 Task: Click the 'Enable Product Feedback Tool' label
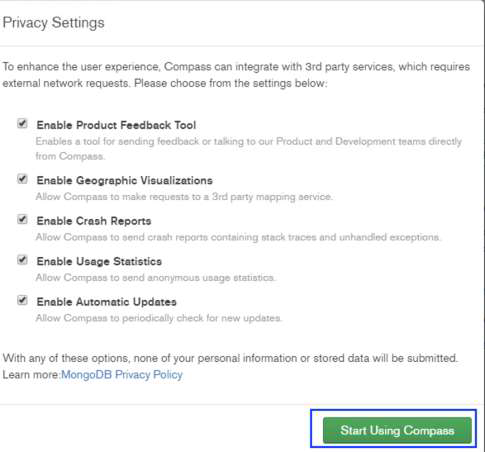[116, 125]
